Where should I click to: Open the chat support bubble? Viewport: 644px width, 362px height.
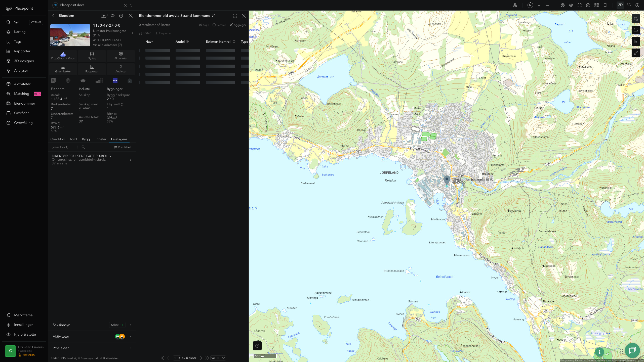pos(632,350)
